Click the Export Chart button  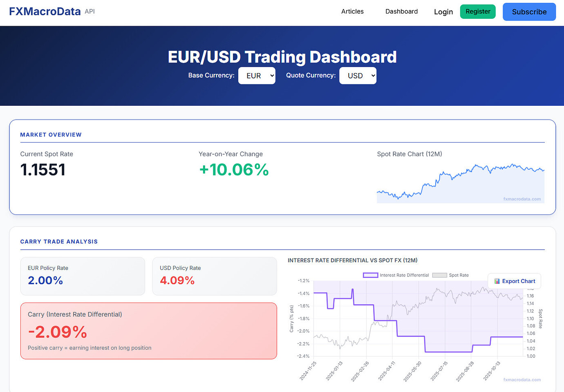pos(514,281)
